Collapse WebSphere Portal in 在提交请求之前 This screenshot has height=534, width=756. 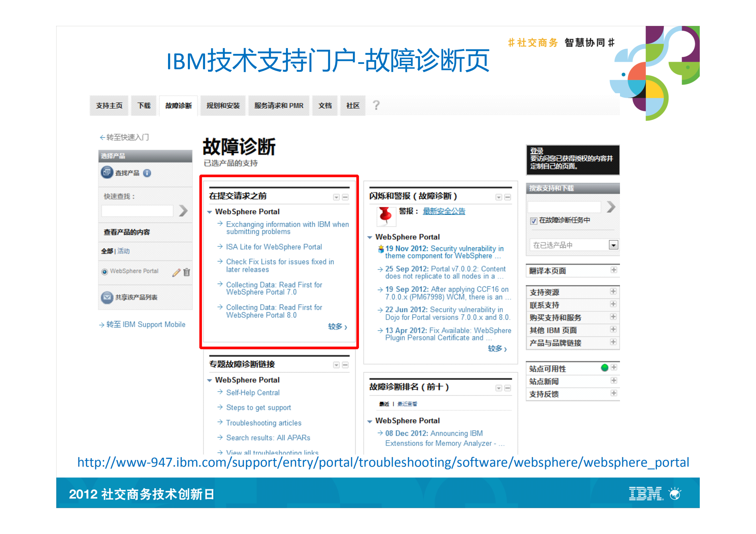pos(209,212)
